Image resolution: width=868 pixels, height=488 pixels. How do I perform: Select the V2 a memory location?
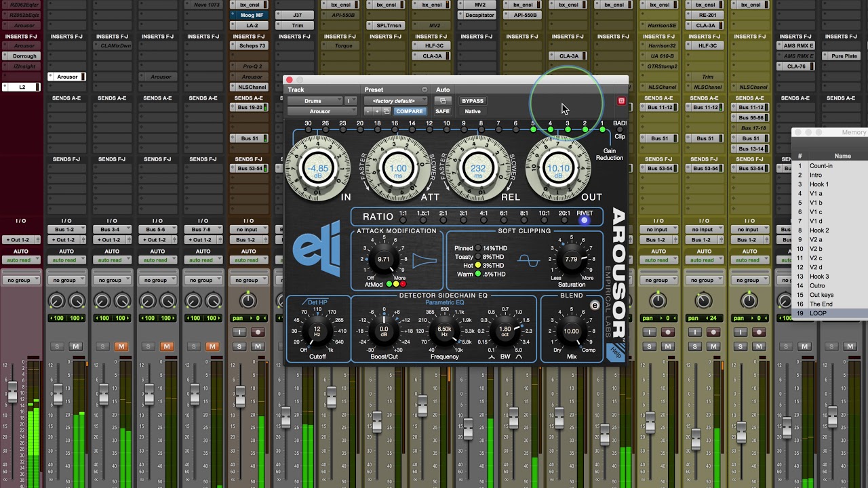coord(831,239)
